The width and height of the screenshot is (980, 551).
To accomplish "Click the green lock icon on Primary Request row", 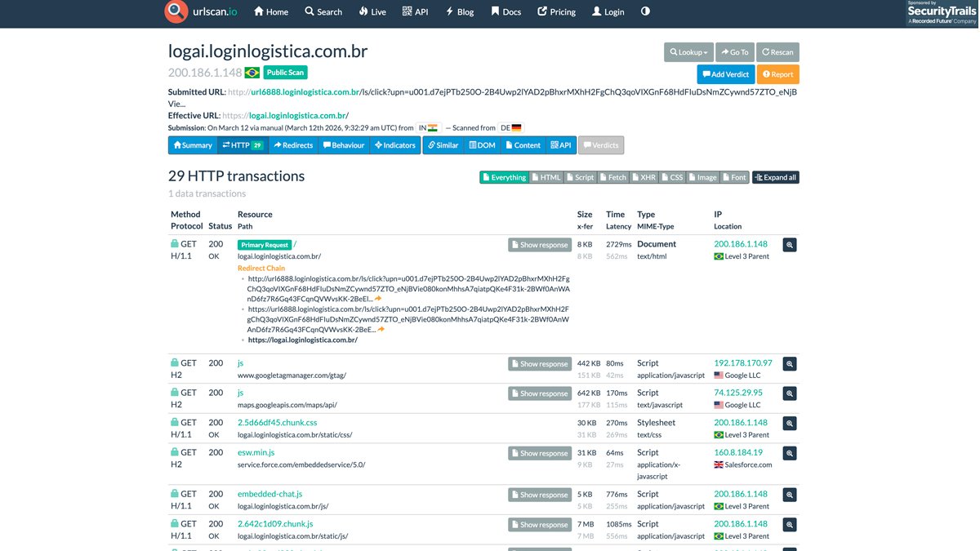I will point(175,244).
